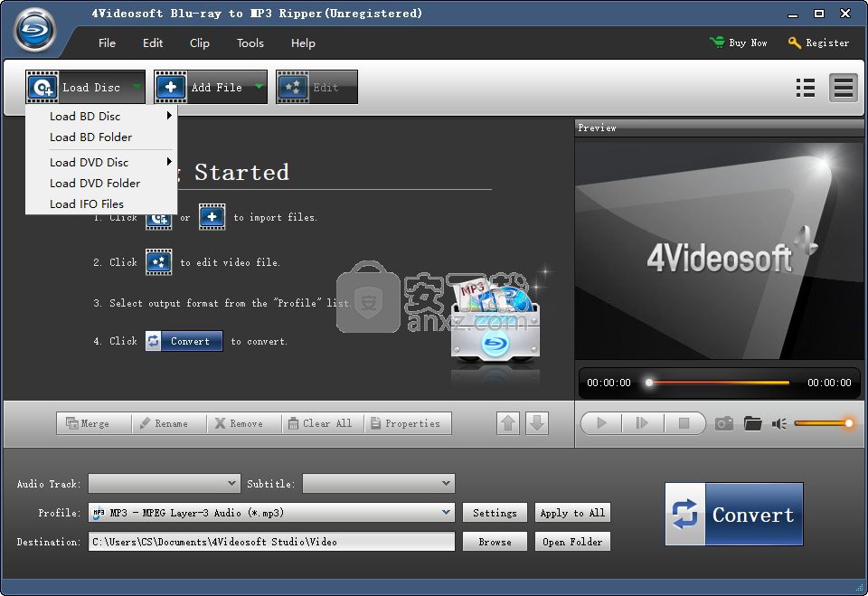Screen dimensions: 868x596
Task: Minimize the application window
Action: pos(793,14)
